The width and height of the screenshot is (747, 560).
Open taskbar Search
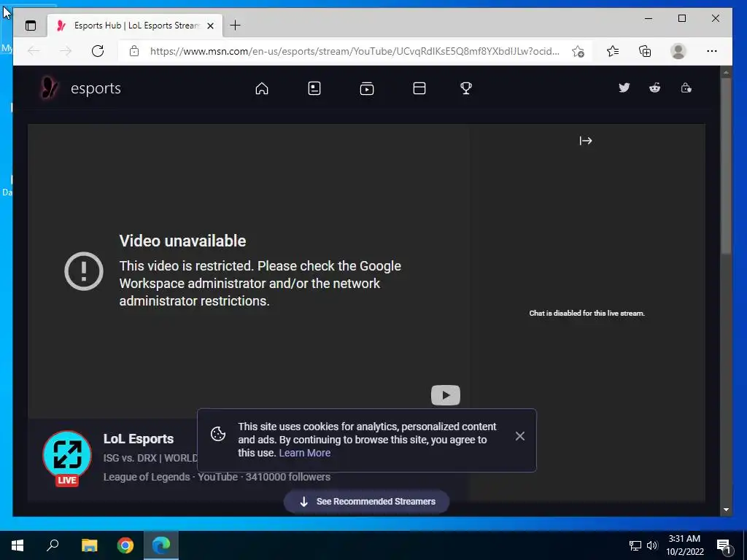pyautogui.click(x=53, y=545)
